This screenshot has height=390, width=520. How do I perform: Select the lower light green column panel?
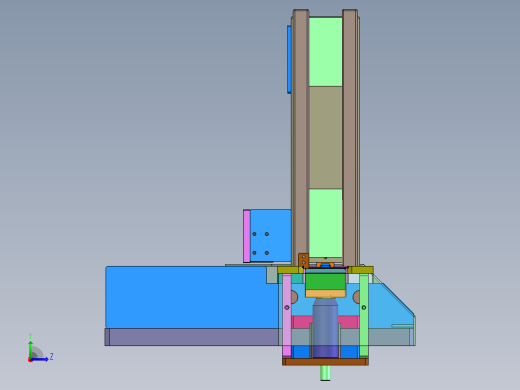[325, 223]
